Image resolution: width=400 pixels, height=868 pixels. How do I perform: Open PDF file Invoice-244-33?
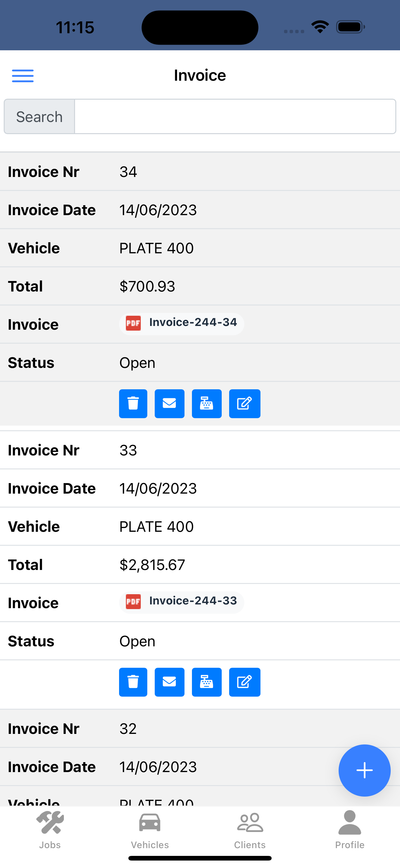pyautogui.click(x=181, y=602)
